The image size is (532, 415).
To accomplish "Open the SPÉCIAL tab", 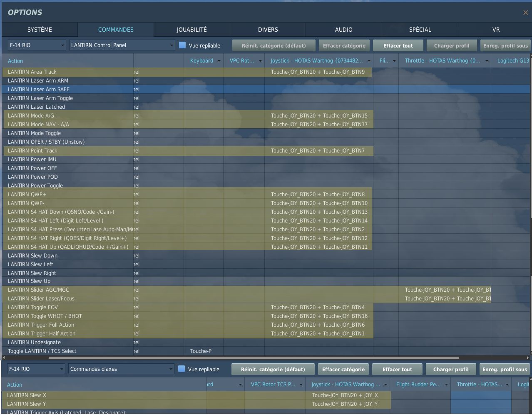I will point(420,30).
